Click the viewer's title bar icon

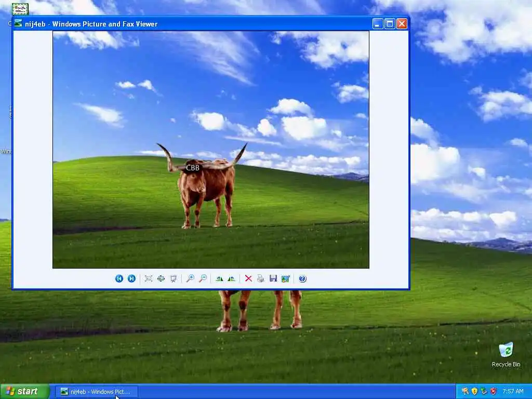click(x=18, y=24)
